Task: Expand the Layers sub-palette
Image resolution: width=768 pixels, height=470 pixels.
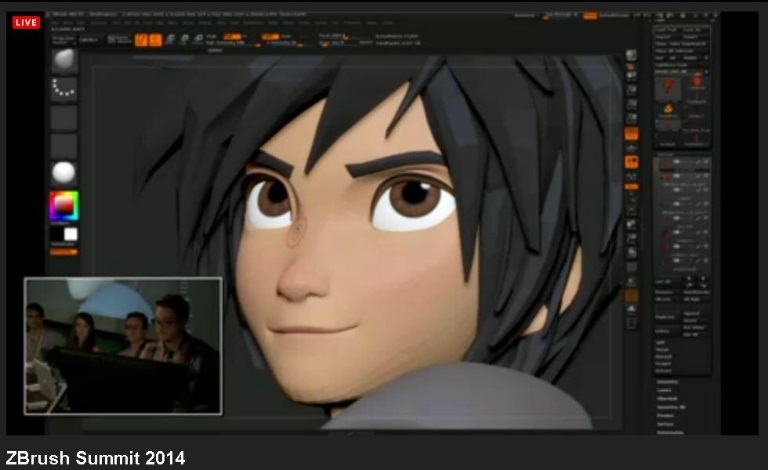Action: 666,390
